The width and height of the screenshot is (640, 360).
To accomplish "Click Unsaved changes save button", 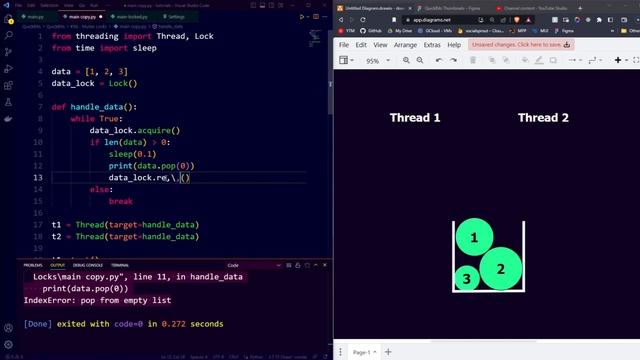I will click(x=521, y=44).
